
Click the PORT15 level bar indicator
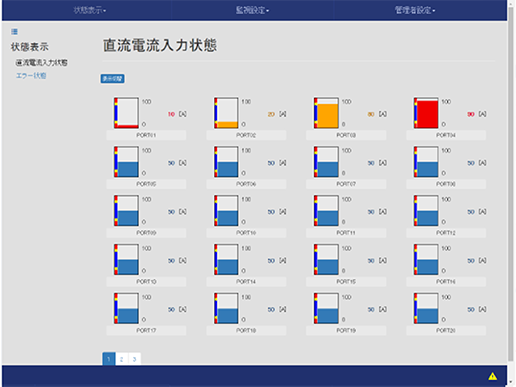click(326, 260)
